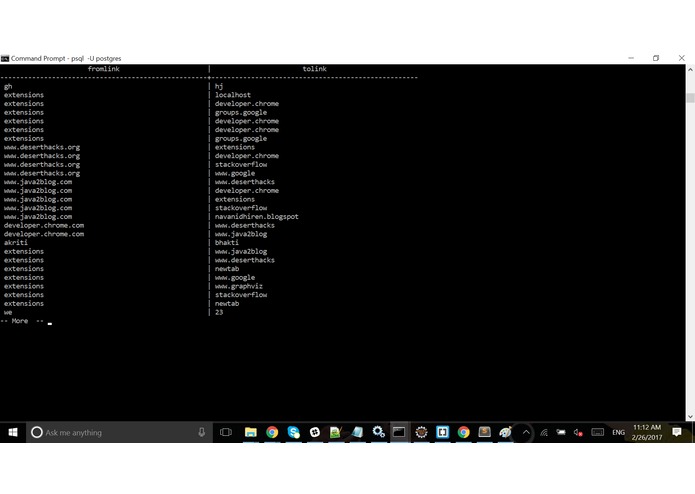Viewport: 695px width, 494px height.
Task: Launch the first Chrome taskbar icon
Action: [272, 432]
